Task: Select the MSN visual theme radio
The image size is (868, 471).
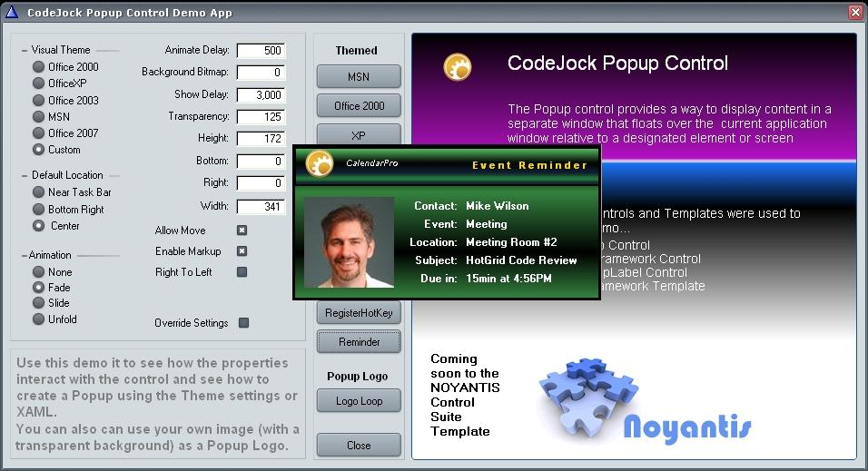Action: (38, 117)
